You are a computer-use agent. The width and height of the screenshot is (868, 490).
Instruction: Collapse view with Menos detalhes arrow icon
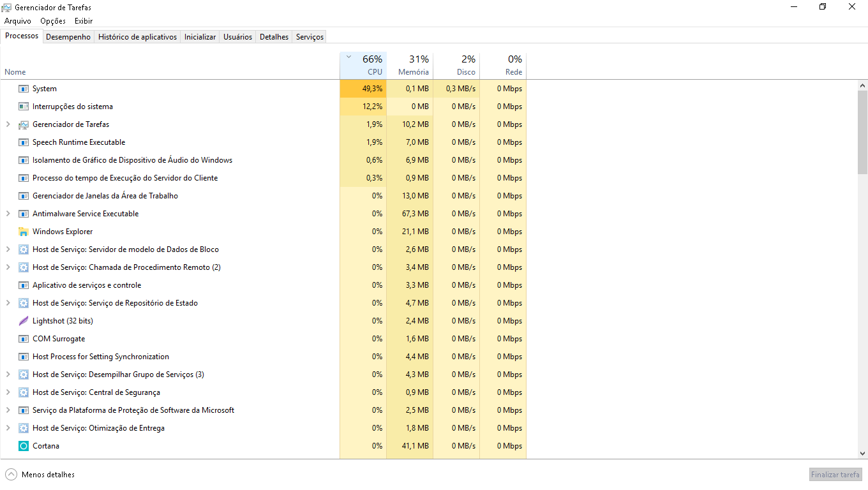(x=11, y=475)
